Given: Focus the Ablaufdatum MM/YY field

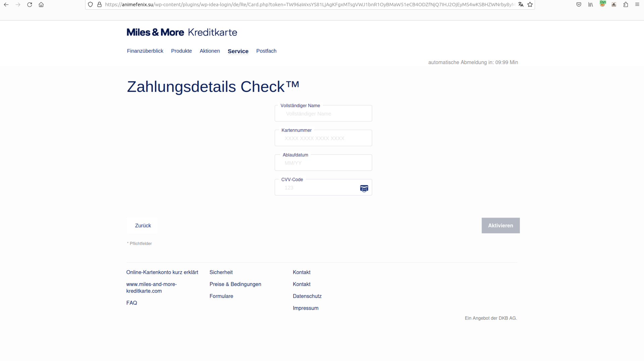Looking at the screenshot, I should 323,163.
